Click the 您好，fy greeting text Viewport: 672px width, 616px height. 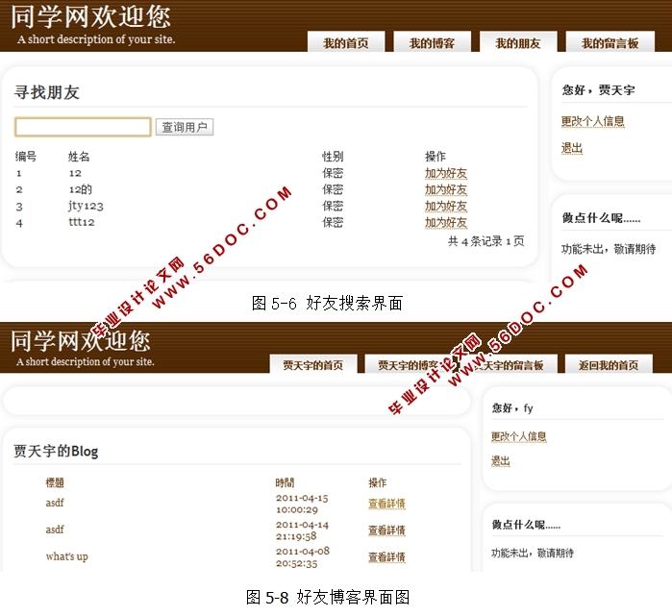pyautogui.click(x=512, y=408)
